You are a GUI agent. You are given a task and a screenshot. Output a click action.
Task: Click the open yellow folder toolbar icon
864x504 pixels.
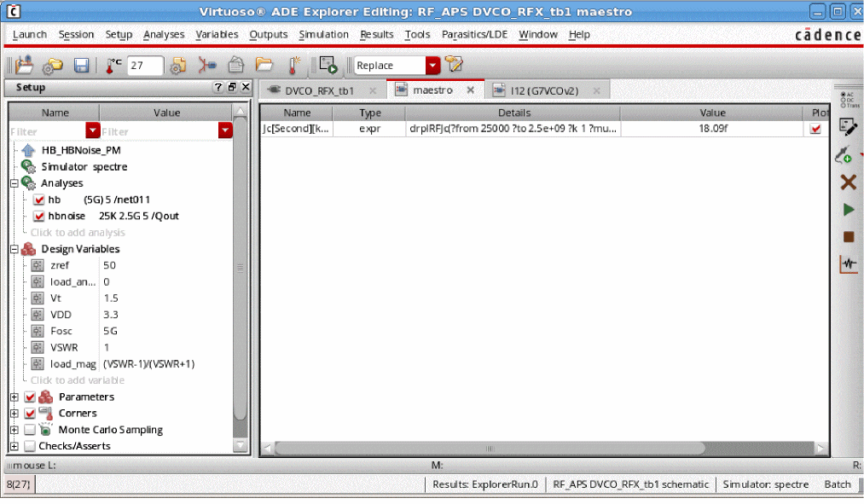coord(264,65)
